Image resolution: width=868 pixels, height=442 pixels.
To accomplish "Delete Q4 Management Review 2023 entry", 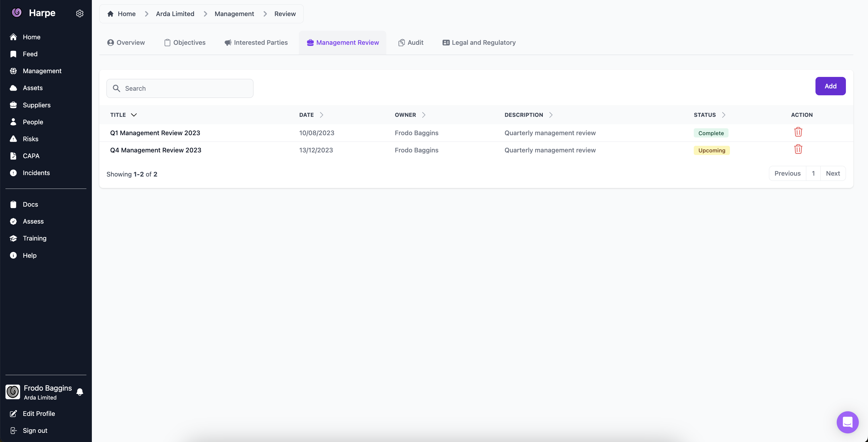I will tap(798, 149).
